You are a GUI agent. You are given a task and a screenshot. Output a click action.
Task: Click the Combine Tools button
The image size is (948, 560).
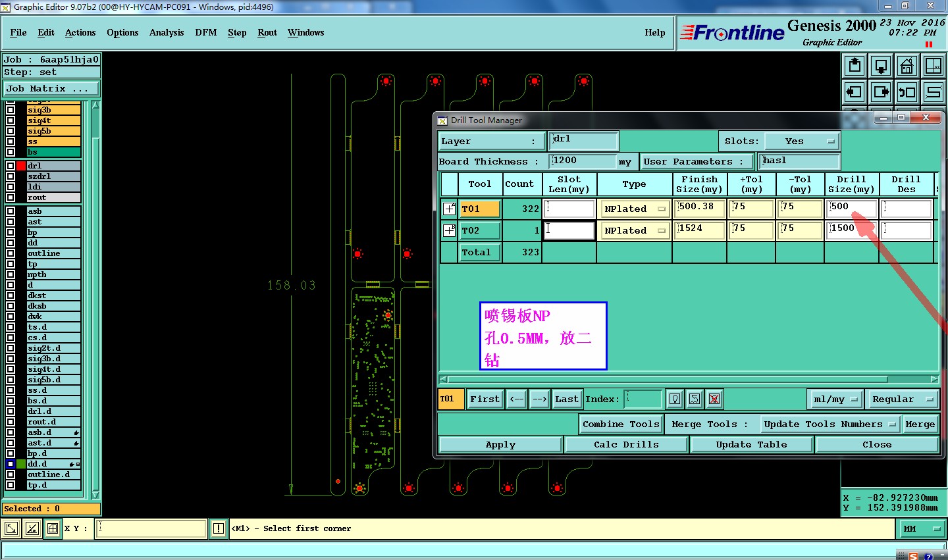[621, 424]
